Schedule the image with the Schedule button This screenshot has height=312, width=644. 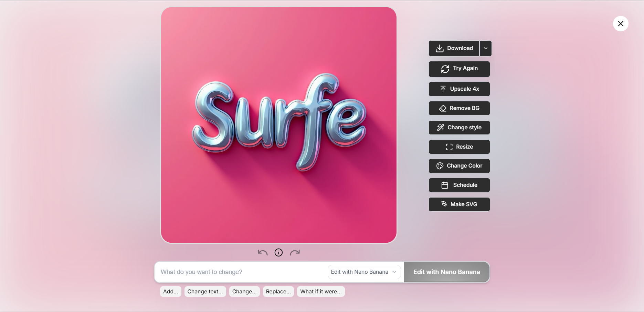coord(459,185)
